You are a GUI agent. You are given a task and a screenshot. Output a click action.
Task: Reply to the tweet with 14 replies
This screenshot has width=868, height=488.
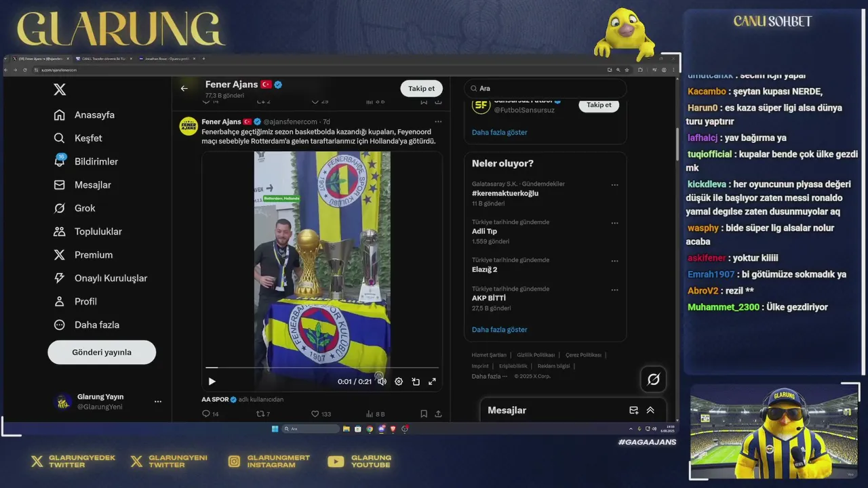point(210,414)
